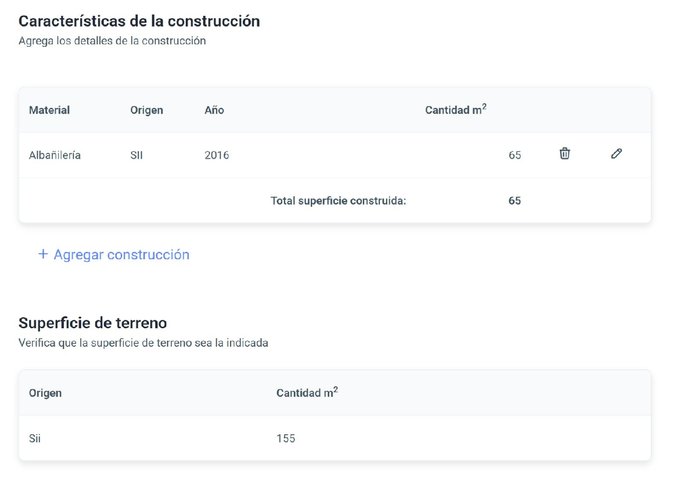The height and width of the screenshot is (478, 680).
Task: Click Cantidad m² header in construction table
Action: pos(455,109)
